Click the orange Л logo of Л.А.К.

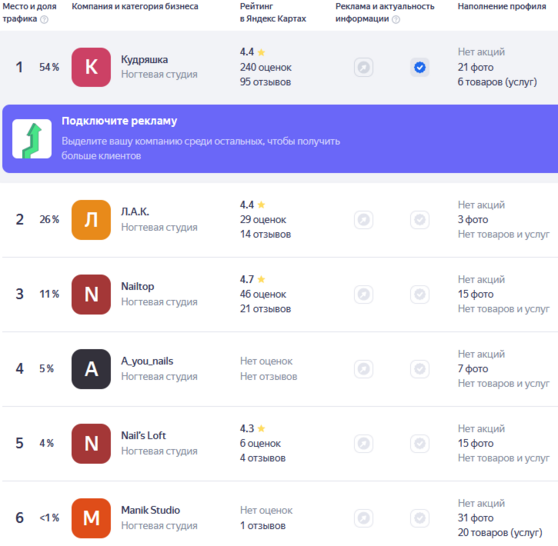pos(91,220)
